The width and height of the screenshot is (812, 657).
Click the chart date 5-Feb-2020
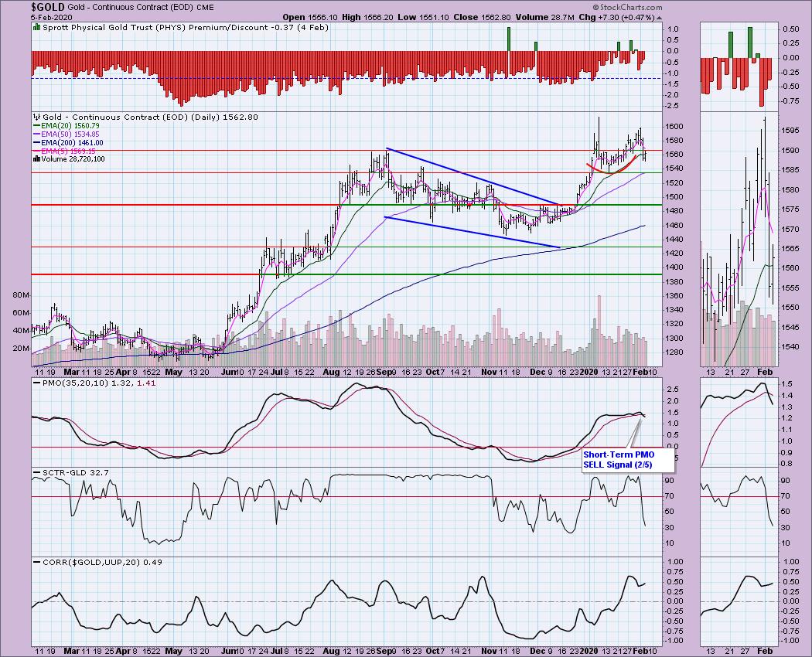[53, 17]
